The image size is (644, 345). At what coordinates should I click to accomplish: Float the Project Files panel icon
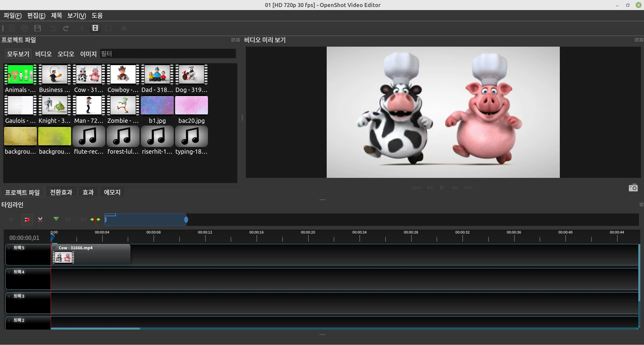(233, 40)
